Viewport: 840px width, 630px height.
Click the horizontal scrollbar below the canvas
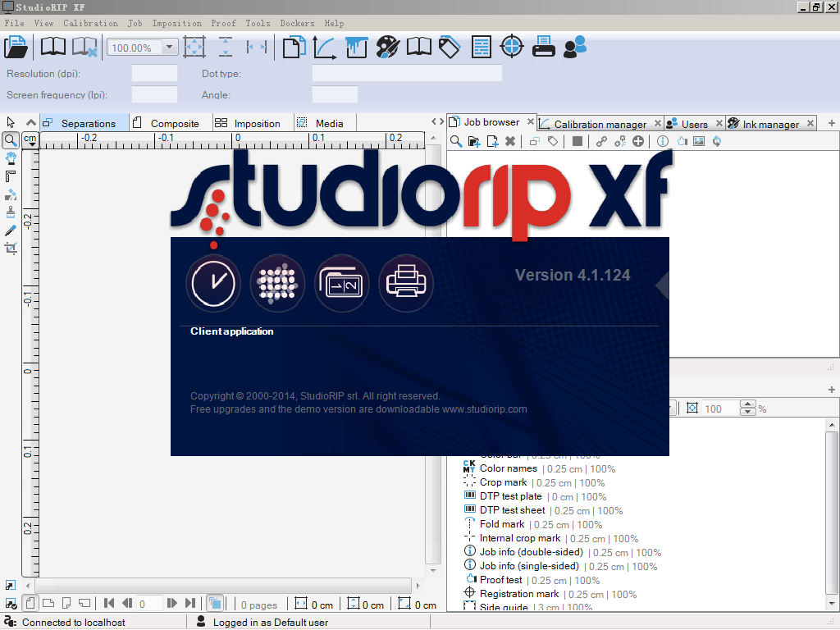coord(223,586)
